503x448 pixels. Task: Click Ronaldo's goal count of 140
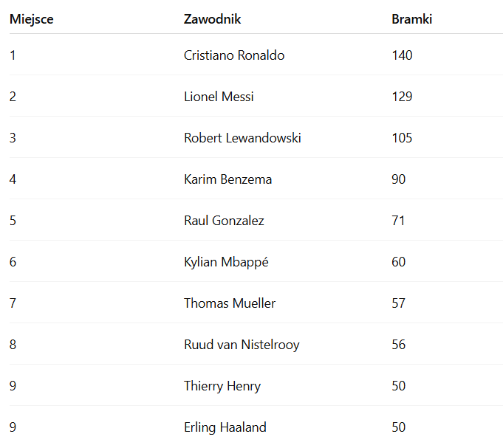(402, 55)
